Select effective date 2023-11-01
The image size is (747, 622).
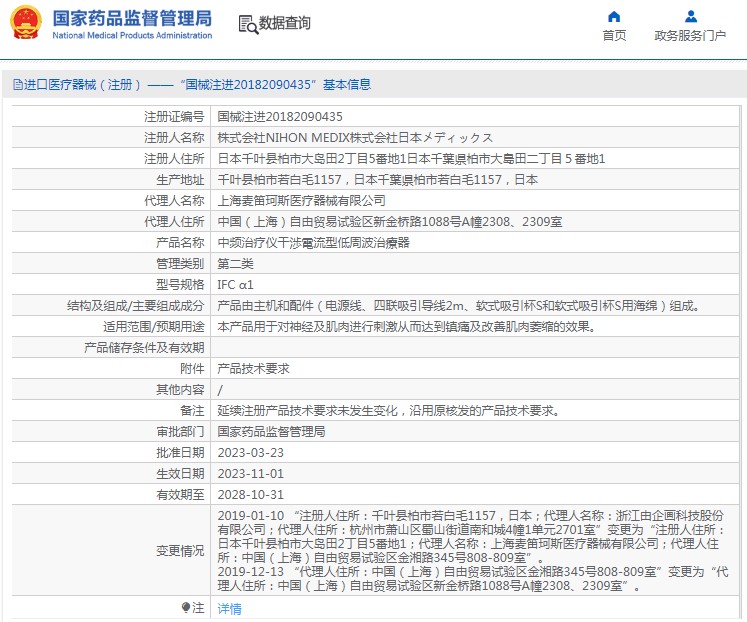(x=251, y=474)
